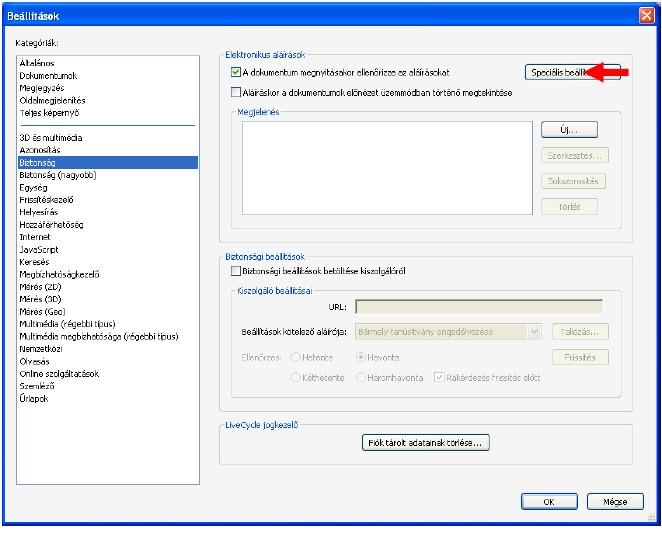
Task: Cancel with the Mégse button
Action: coord(615,501)
